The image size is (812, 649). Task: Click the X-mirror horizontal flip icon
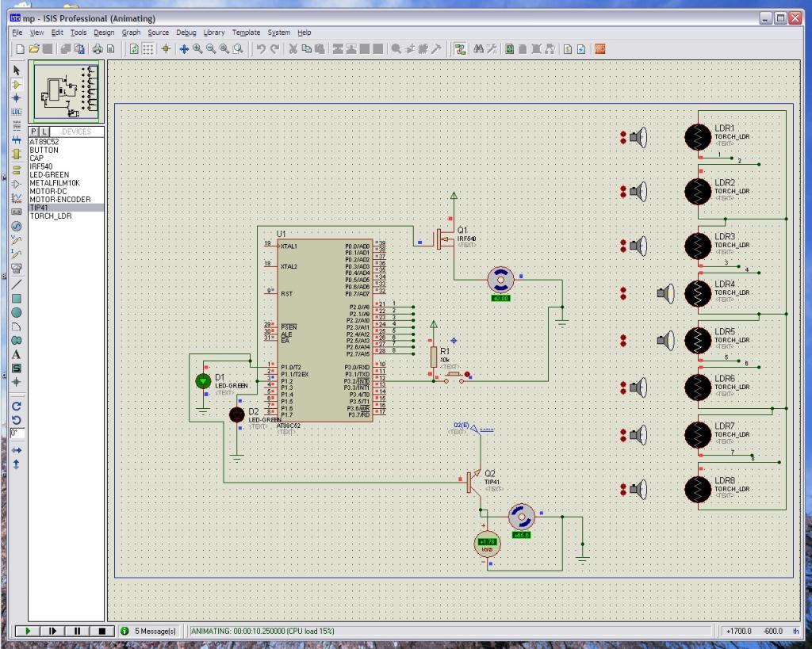coord(16,449)
